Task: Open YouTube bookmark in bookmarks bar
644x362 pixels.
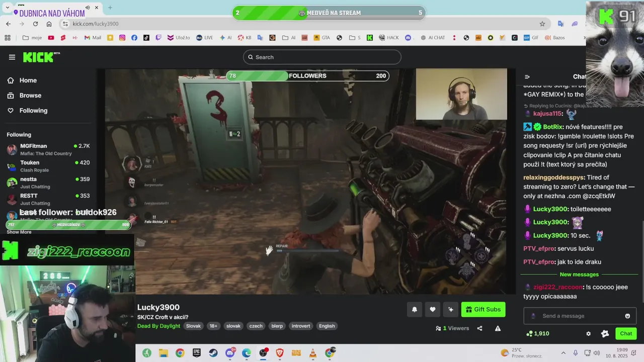Action: coord(51,38)
